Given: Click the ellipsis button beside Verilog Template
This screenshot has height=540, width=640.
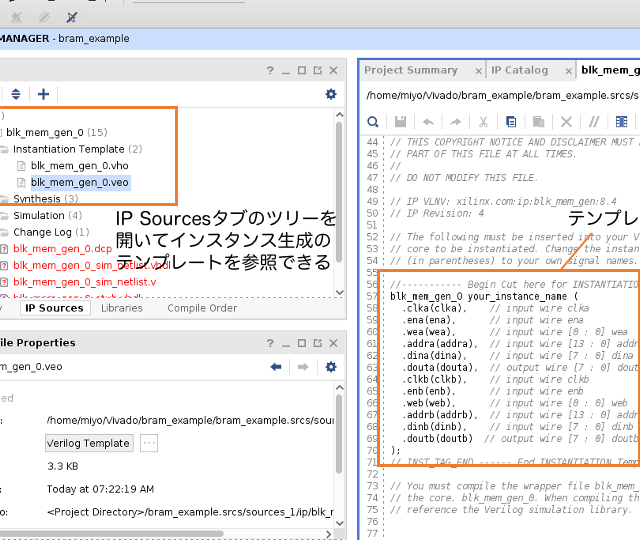Looking at the screenshot, I should tap(149, 443).
